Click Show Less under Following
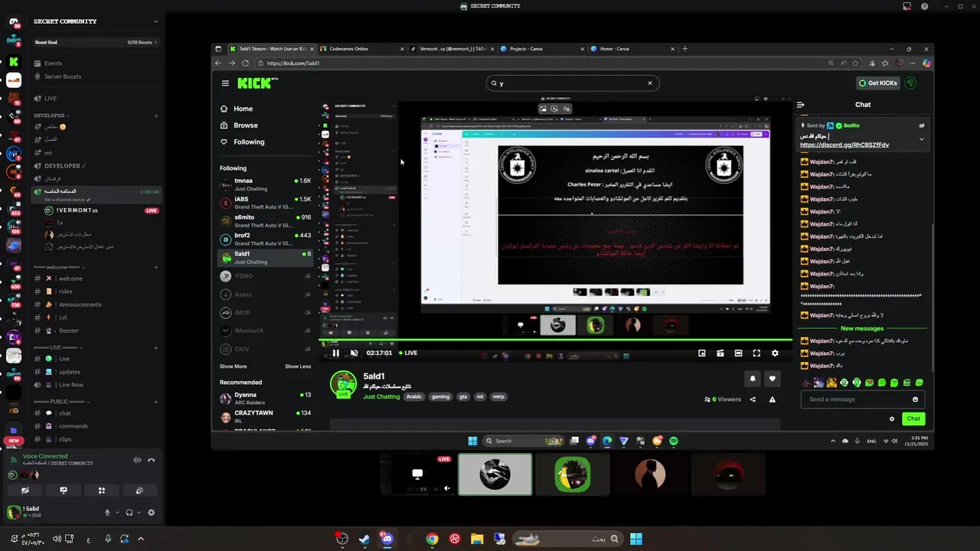This screenshot has width=980, height=551. coord(298,367)
